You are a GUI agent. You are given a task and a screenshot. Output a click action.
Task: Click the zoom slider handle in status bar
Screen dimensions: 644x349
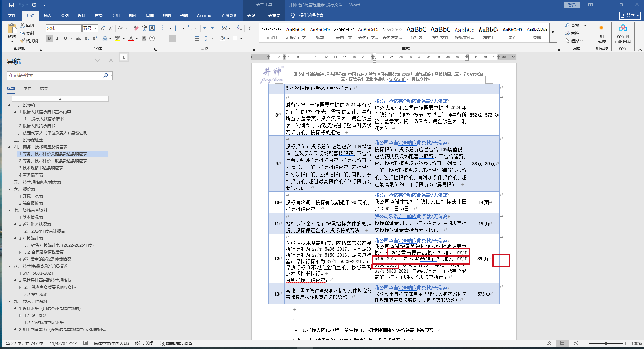point(606,343)
